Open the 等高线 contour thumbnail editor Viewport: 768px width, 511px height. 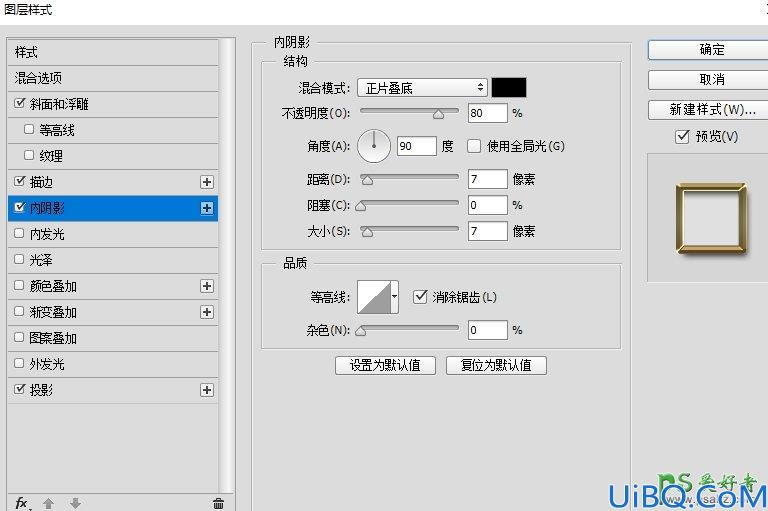tap(374, 297)
